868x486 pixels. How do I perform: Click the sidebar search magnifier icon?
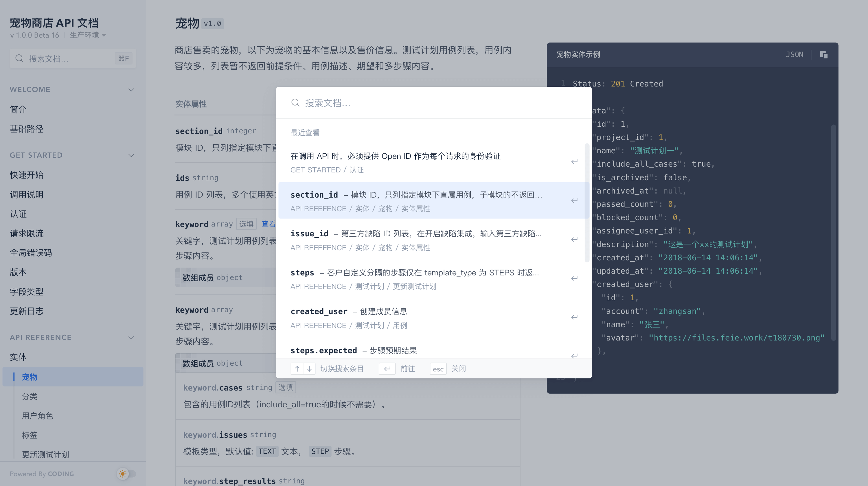pyautogui.click(x=19, y=59)
